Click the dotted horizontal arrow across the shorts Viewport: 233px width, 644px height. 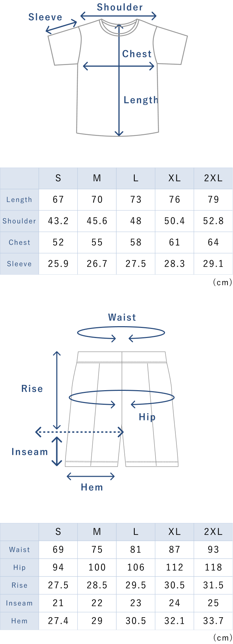(x=80, y=432)
